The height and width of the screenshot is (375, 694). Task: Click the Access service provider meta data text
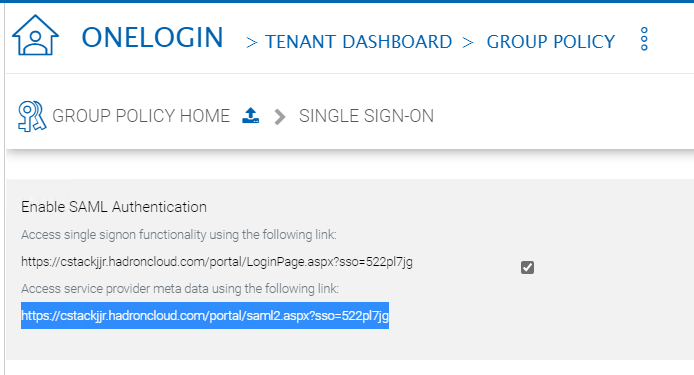click(x=180, y=289)
